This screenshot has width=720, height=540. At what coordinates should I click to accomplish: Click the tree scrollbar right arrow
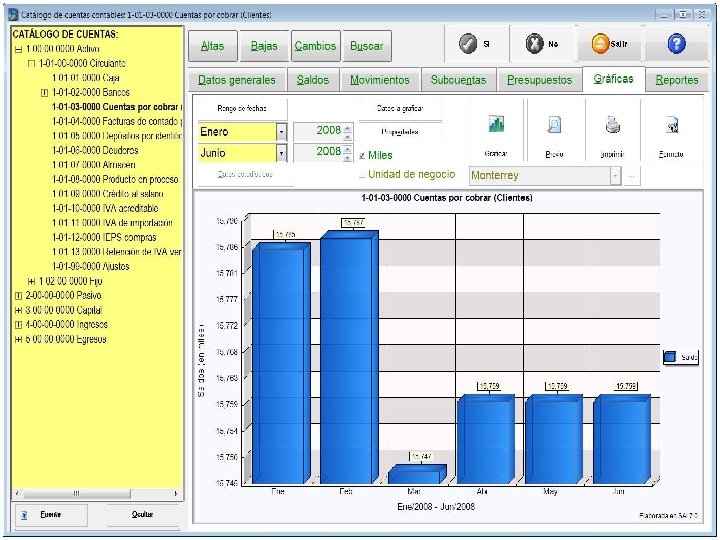coord(176,494)
